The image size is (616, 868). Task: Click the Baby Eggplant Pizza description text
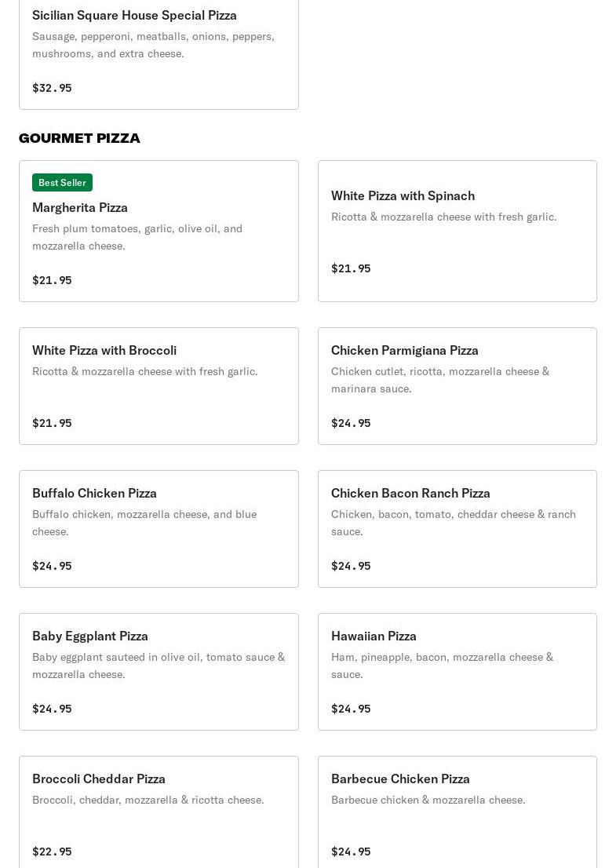coord(158,666)
